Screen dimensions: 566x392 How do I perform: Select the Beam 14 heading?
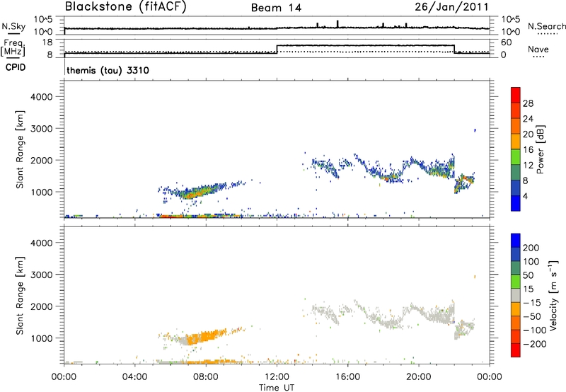point(276,8)
